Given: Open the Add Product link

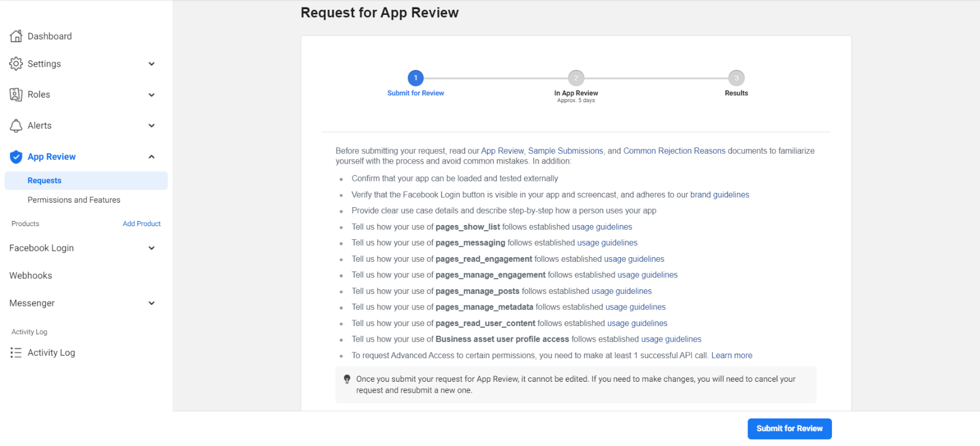Looking at the screenshot, I should 141,224.
